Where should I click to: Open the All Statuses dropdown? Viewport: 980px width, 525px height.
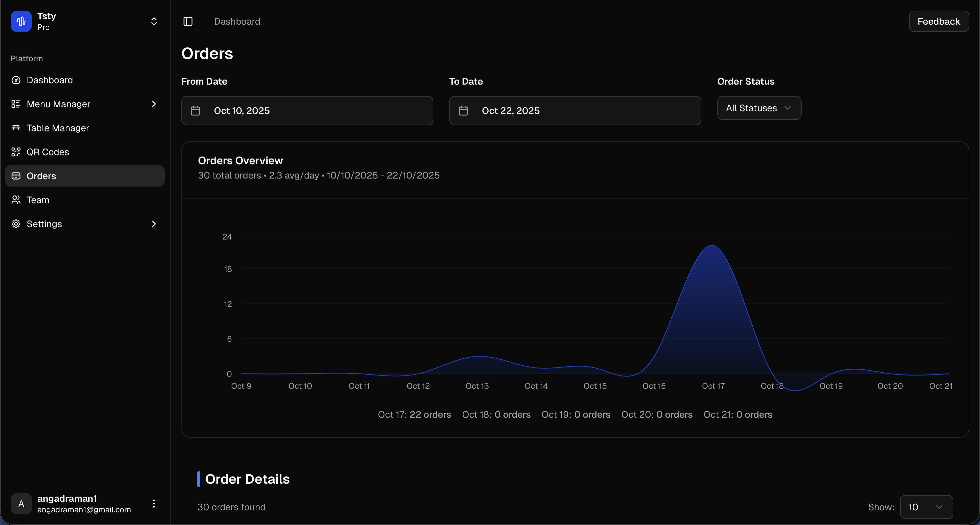pos(759,108)
